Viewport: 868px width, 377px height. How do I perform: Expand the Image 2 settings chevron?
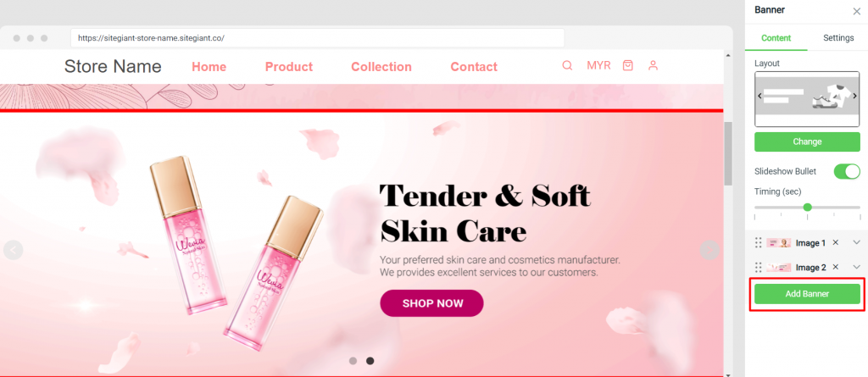(856, 268)
